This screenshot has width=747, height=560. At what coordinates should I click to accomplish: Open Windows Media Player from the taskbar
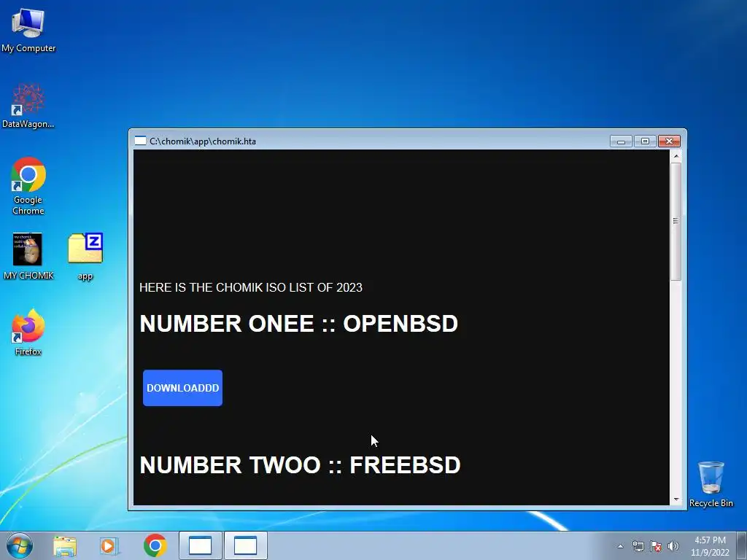109,545
